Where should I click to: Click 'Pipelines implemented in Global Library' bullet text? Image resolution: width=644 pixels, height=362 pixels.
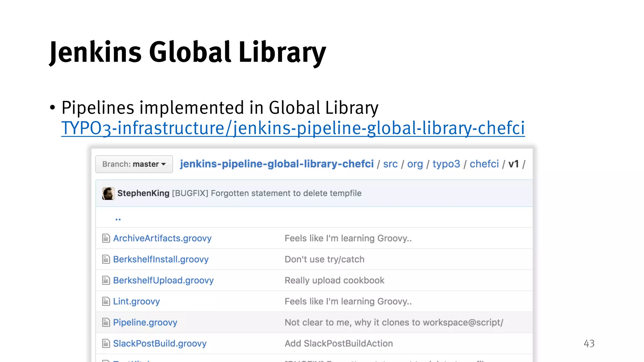220,108
